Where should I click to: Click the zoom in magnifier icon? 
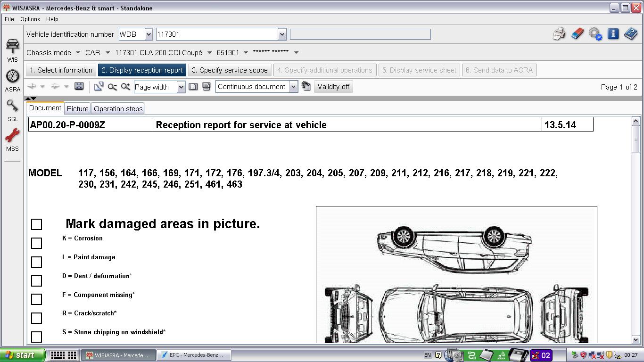[x=125, y=87]
